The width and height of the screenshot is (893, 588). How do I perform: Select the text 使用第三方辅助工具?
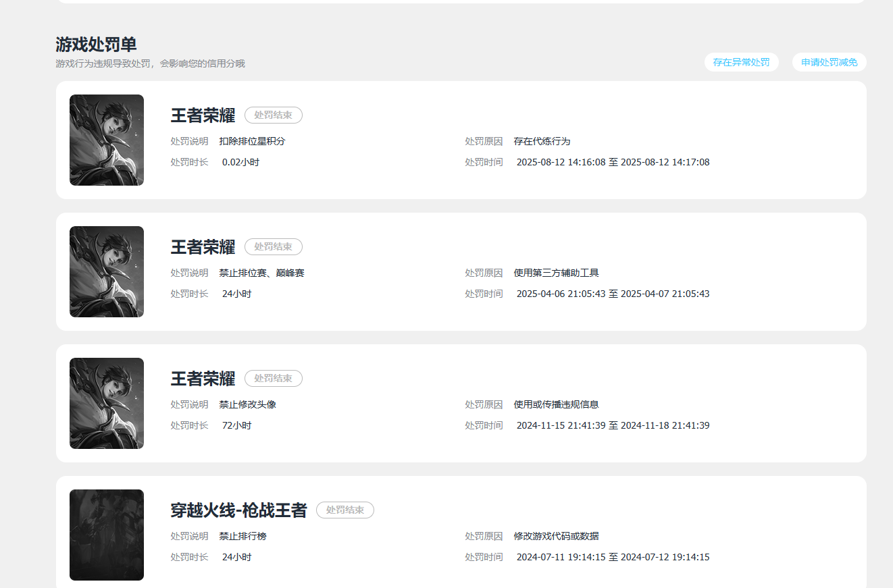tap(556, 273)
